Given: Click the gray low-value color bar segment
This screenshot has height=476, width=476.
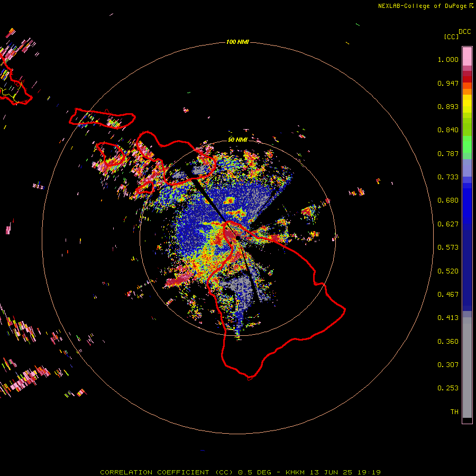Looking at the screenshot, I should (x=467, y=368).
